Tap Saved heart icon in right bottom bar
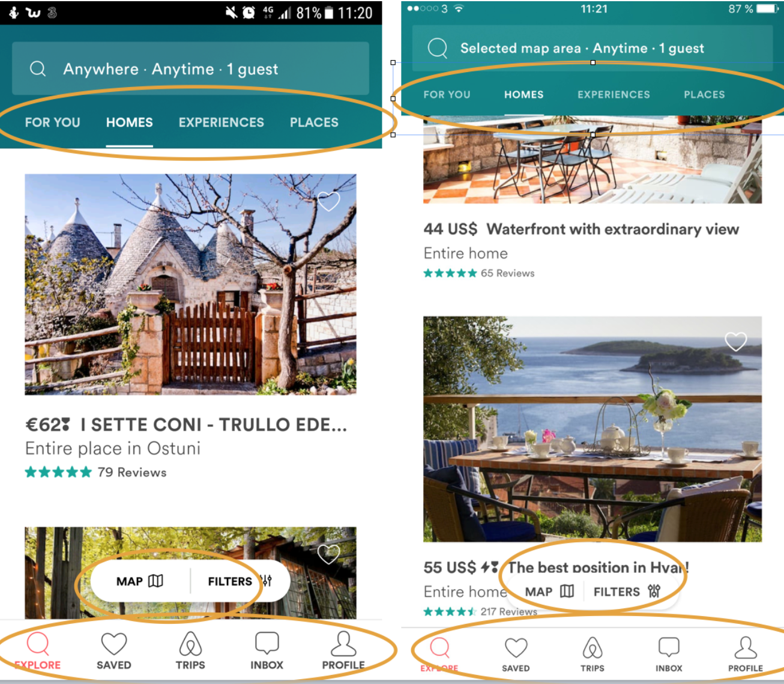 pos(516,649)
